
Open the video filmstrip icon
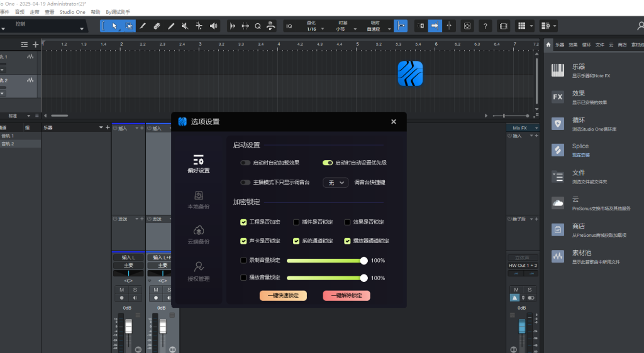(x=504, y=26)
